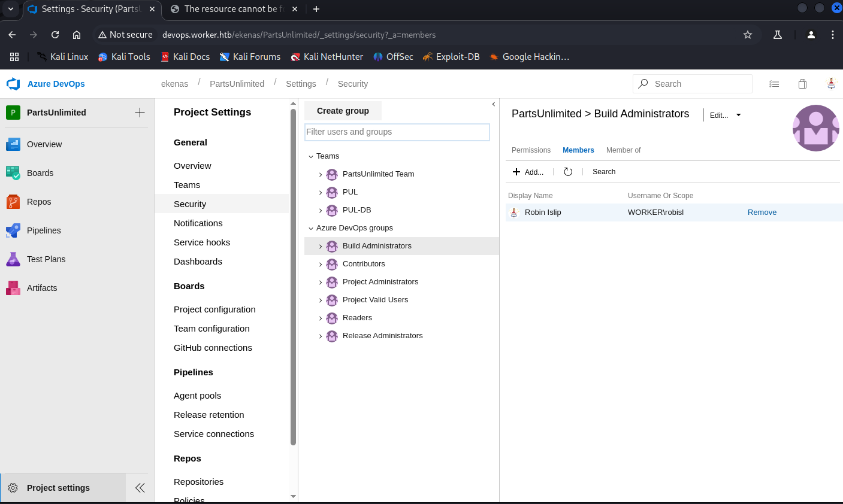Select the Robin Islip member row

point(674,212)
